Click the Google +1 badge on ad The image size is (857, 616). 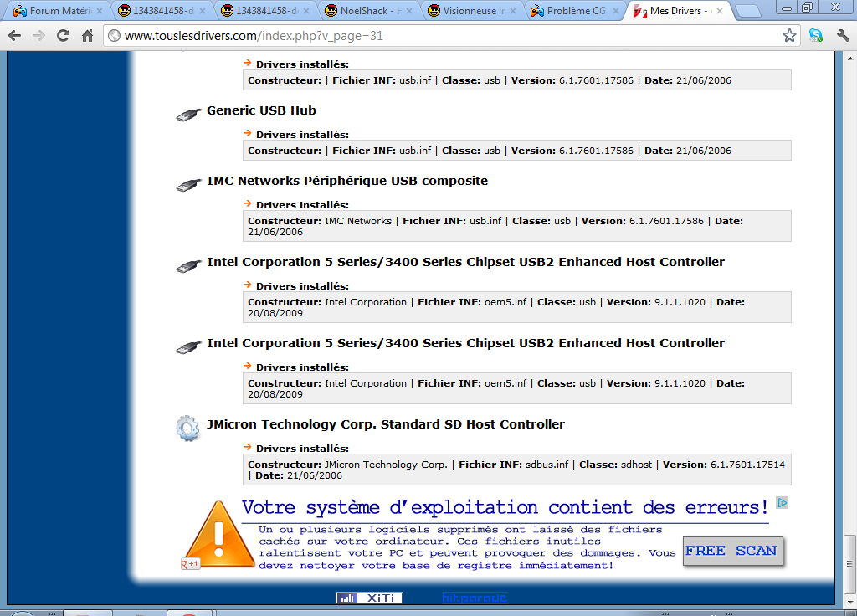(x=191, y=563)
